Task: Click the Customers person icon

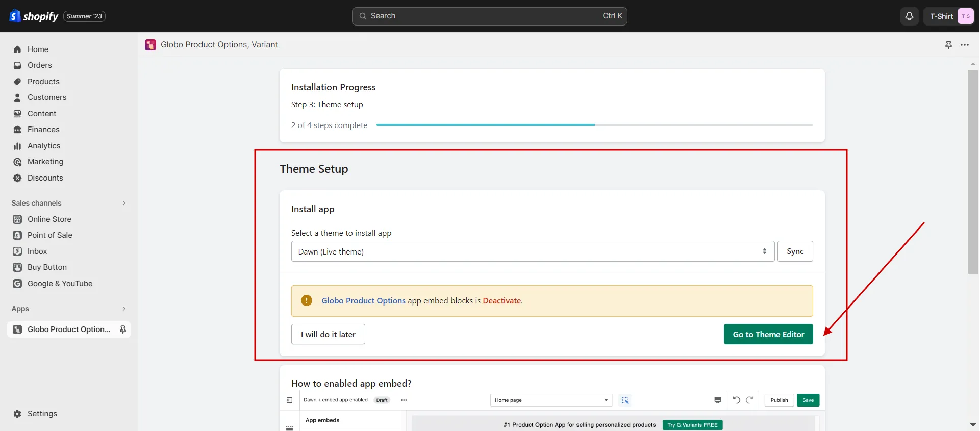Action: point(17,97)
